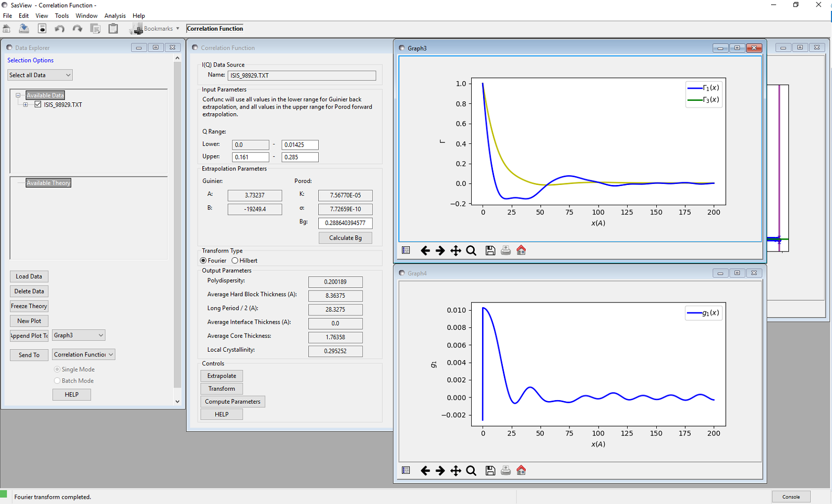
Task: Open the Graph3 append plot dropdown
Action: tap(79, 336)
